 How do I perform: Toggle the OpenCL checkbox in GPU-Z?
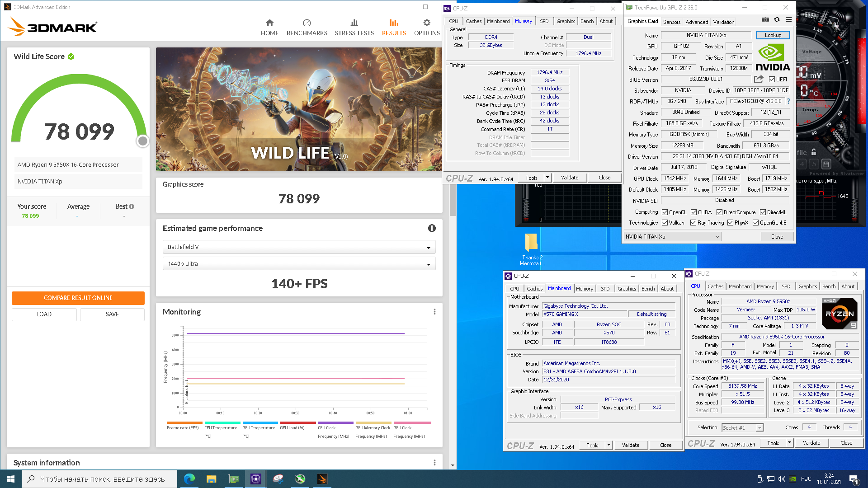coord(665,212)
